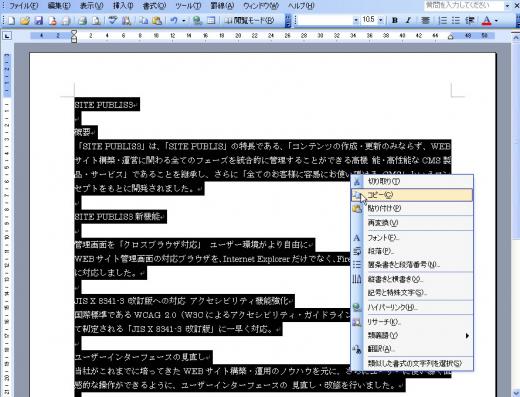This screenshot has width=520, height=397.
Task: Click the toolbar Paste clipboard icon
Action: click(x=157, y=21)
